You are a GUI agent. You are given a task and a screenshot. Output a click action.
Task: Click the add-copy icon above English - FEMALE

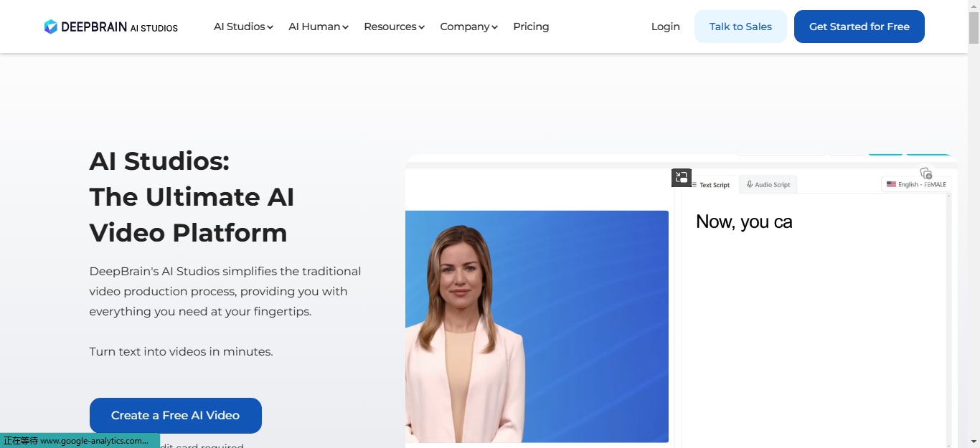click(x=926, y=173)
